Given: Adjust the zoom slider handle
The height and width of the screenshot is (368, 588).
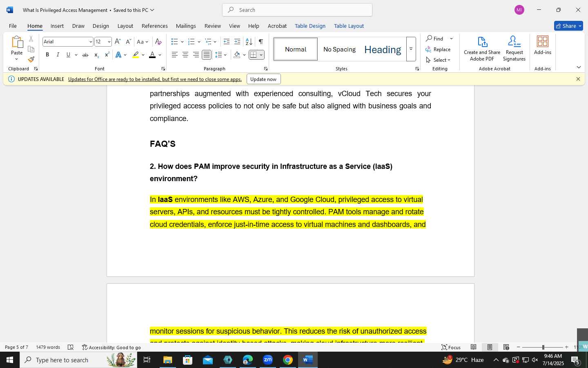Looking at the screenshot, I should click(543, 347).
